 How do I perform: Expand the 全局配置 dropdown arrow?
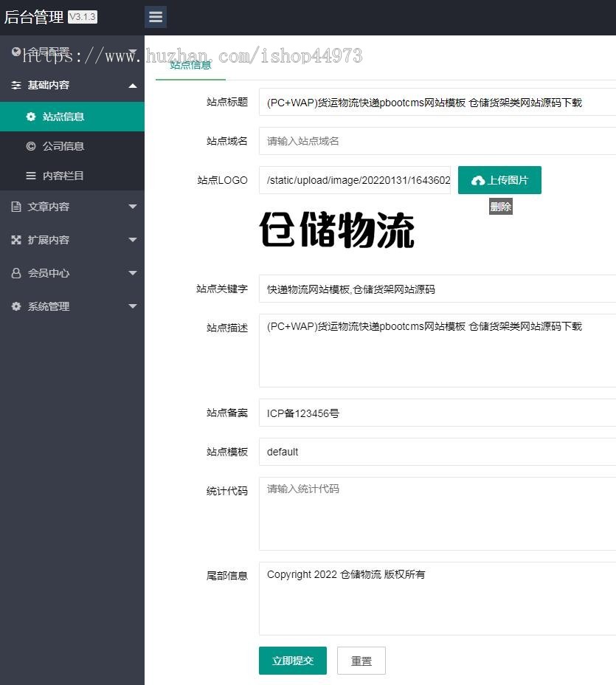coord(133,52)
